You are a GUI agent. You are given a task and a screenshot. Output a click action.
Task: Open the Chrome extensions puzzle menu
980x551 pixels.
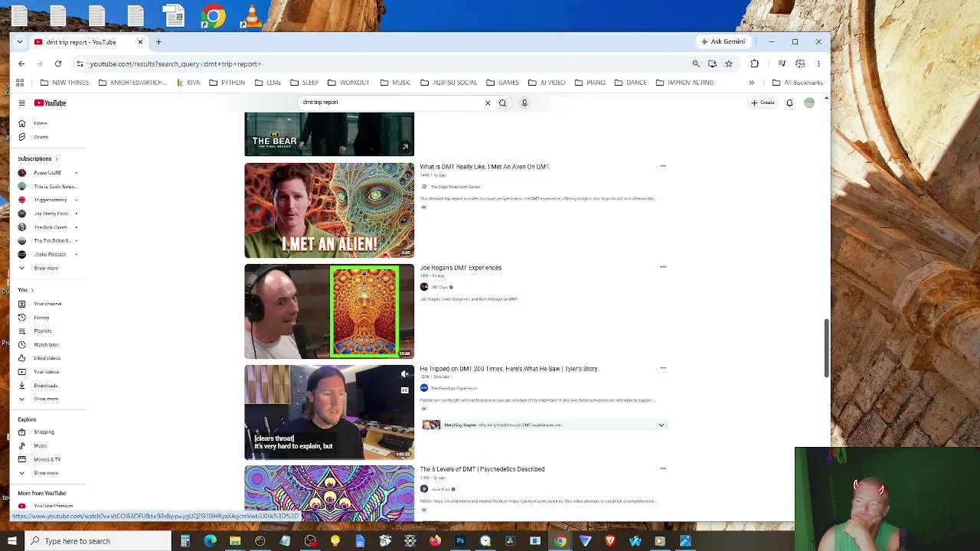click(755, 64)
